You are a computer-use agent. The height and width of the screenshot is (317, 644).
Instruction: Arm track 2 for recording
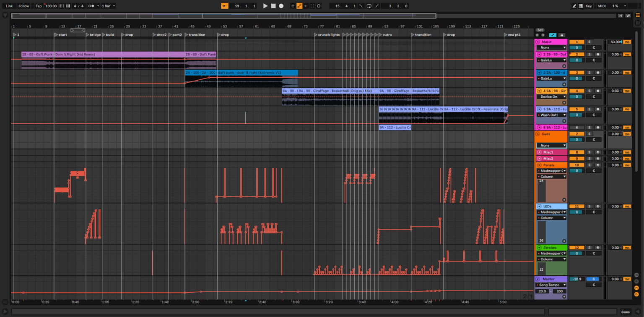pyautogui.click(x=598, y=55)
